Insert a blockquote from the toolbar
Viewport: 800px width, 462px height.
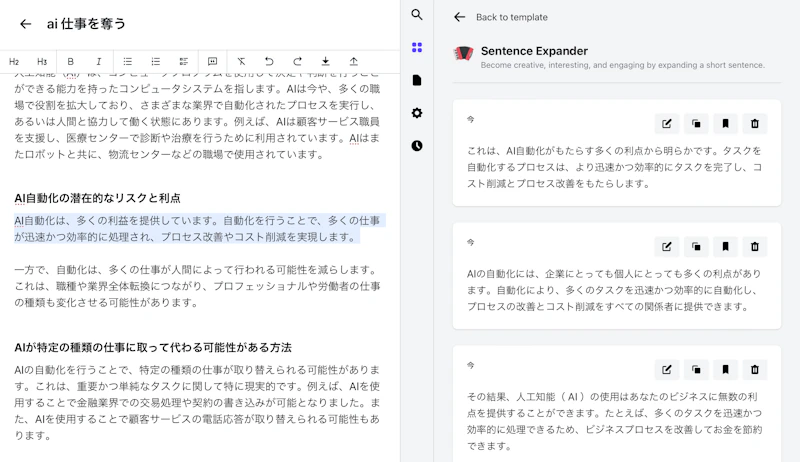tap(212, 62)
